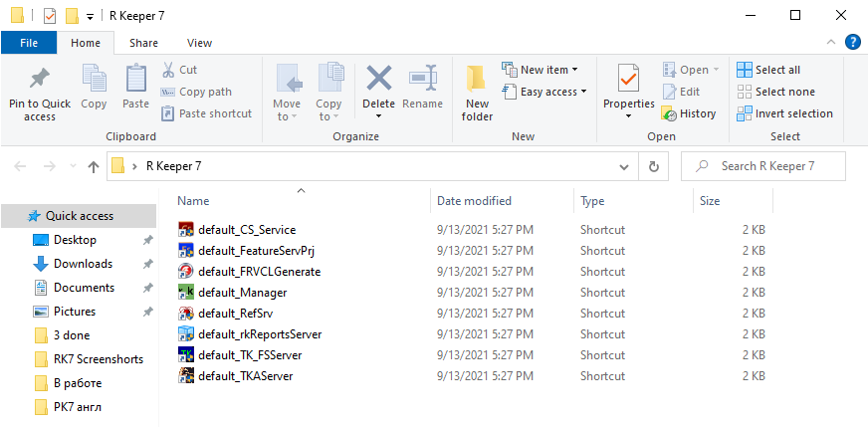Click the Search R Keeper 7 box

tap(763, 166)
